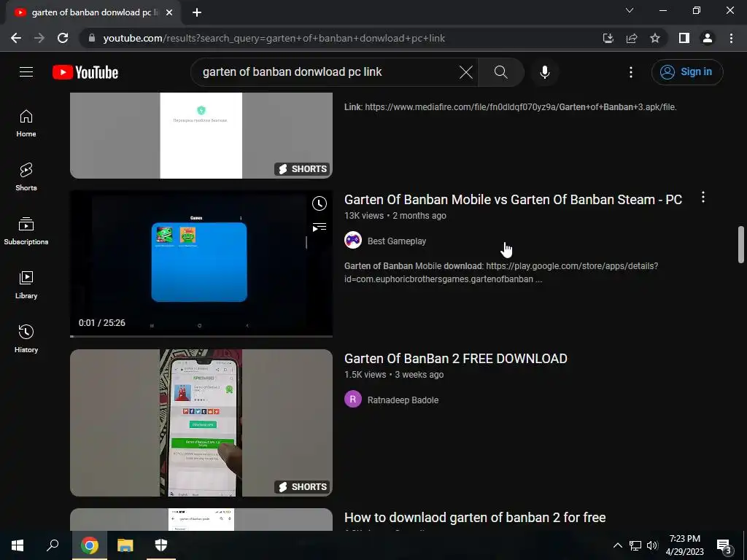Click the magnifier search button
Image resolution: width=747 pixels, height=560 pixels.
(x=500, y=72)
